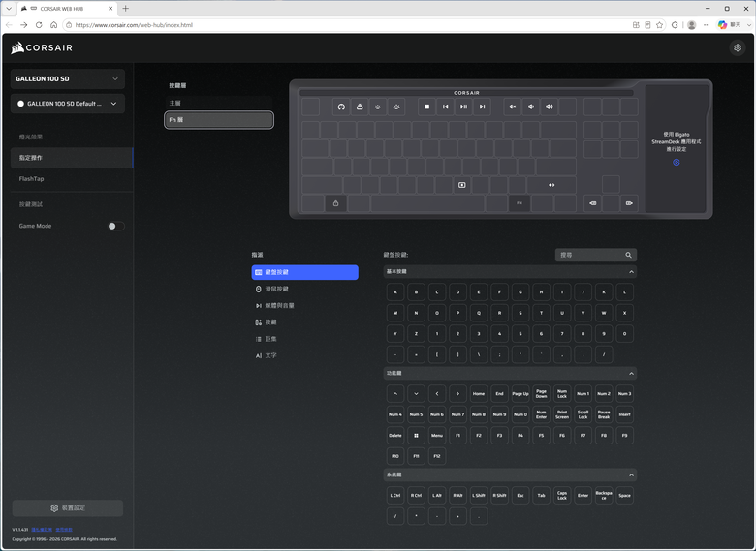Collapse the 系統鍵 section
This screenshot has height=551, width=756.
pos(631,475)
